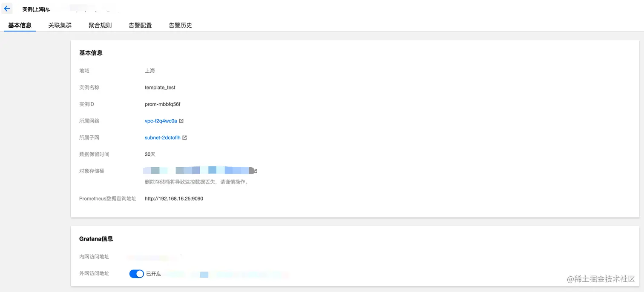This screenshot has width=644, height=292.
Task: Click the 已开启 status label
Action: [153, 274]
